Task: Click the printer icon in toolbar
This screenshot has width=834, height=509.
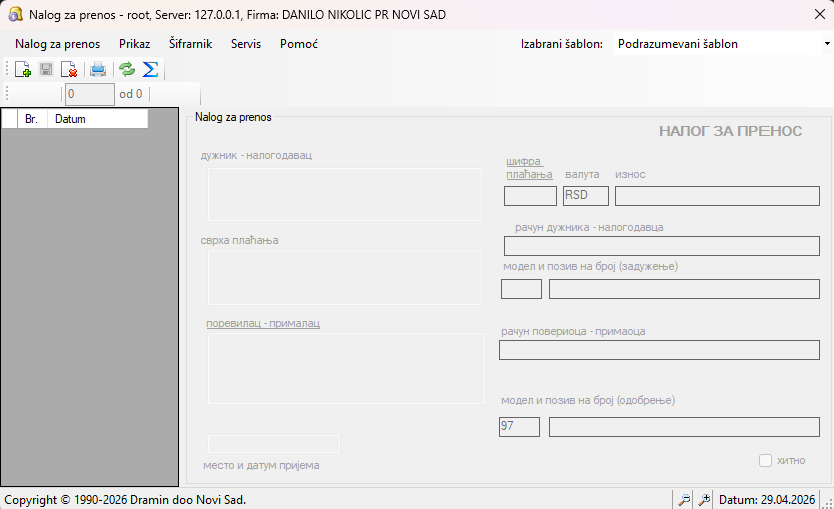Action: click(x=98, y=69)
